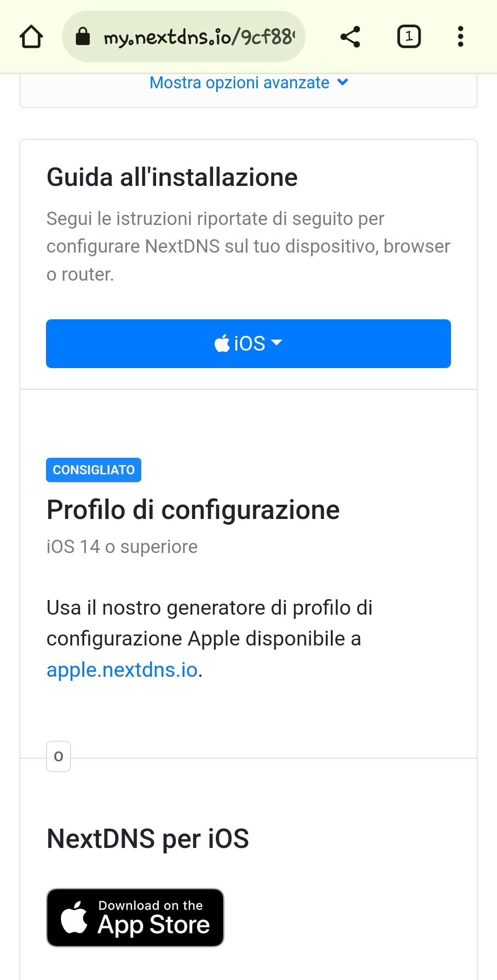
Task: Click the NextDNS per iOS heading
Action: click(148, 838)
